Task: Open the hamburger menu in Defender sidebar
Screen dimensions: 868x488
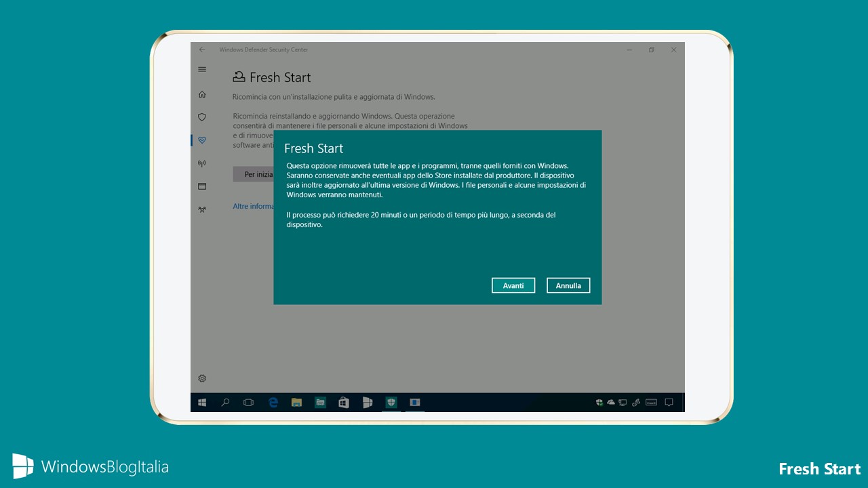Action: tap(202, 69)
